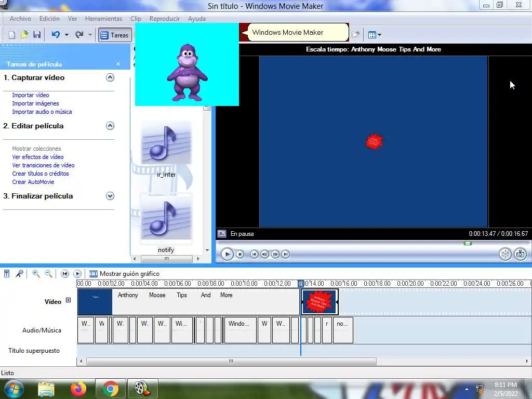The image size is (532, 399).
Task: Go back to the previous clip
Action: click(254, 254)
